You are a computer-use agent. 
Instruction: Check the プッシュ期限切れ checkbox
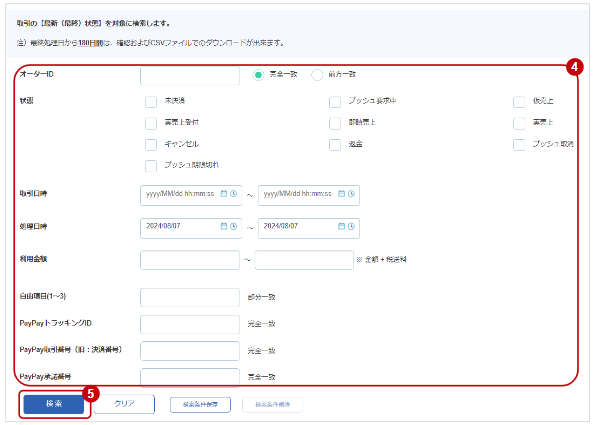151,166
